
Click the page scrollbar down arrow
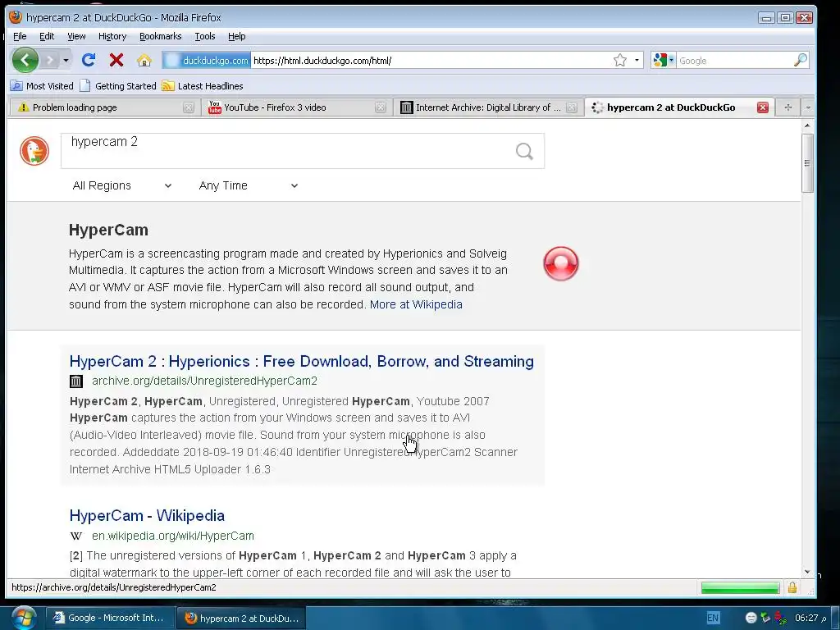[x=807, y=572]
